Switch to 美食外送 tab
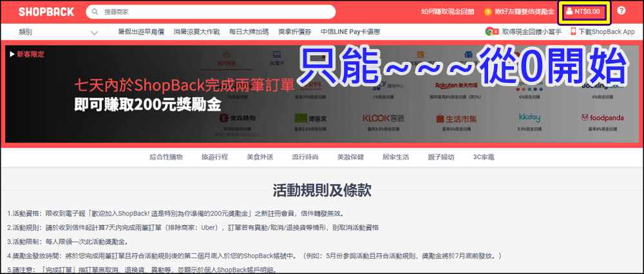This screenshot has height=274, width=644. [x=260, y=157]
